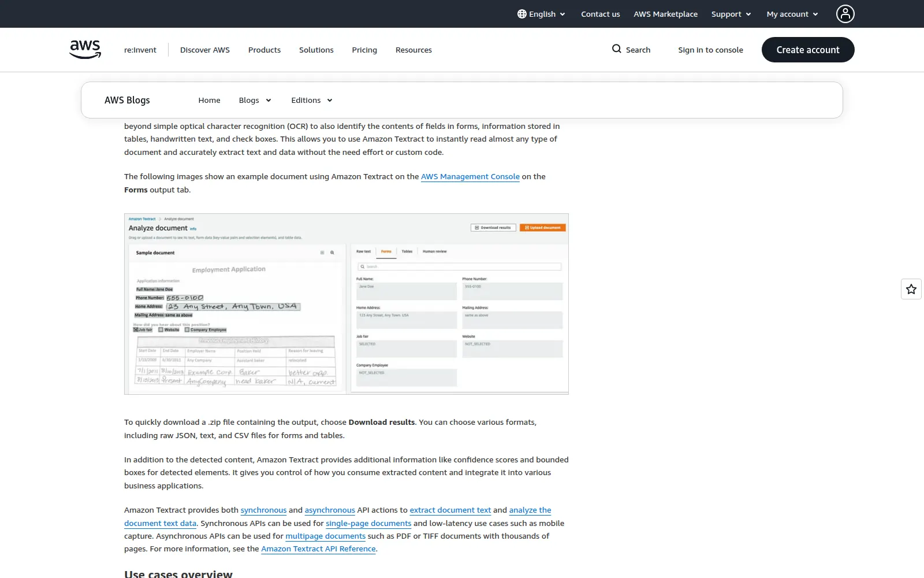Screen dimensions: 924x578
Task: Expand the Blogs dropdown
Action: [x=255, y=100]
